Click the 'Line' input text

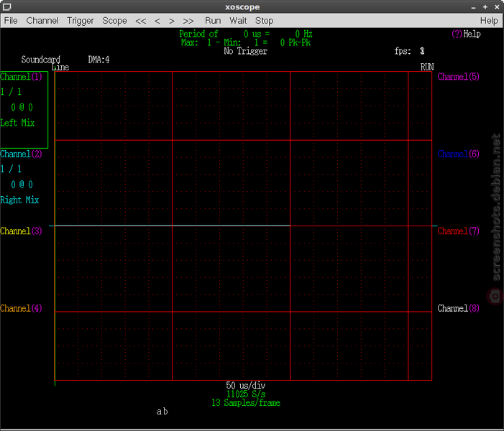60,67
